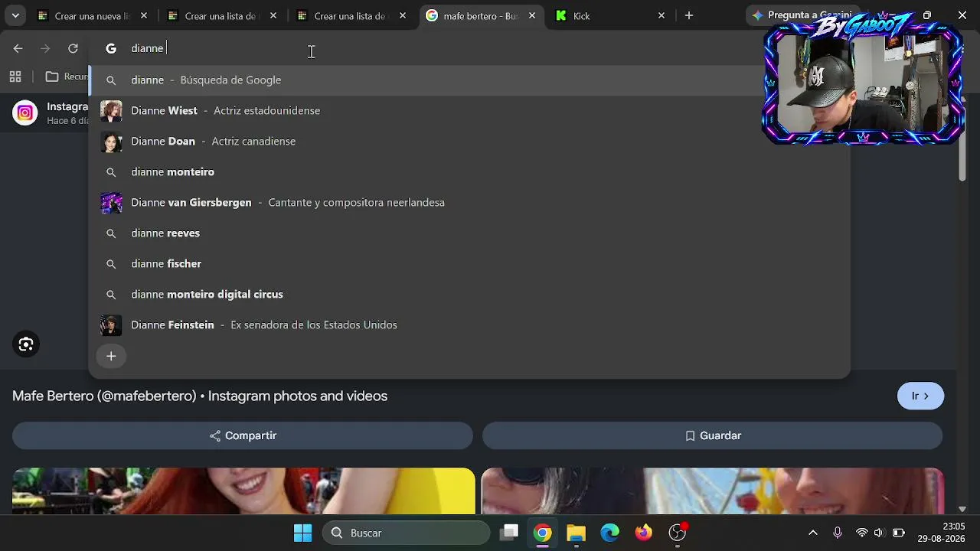The height and width of the screenshot is (551, 980).
Task: Select the 'mafe bertero' Google search tab
Action: click(x=482, y=15)
